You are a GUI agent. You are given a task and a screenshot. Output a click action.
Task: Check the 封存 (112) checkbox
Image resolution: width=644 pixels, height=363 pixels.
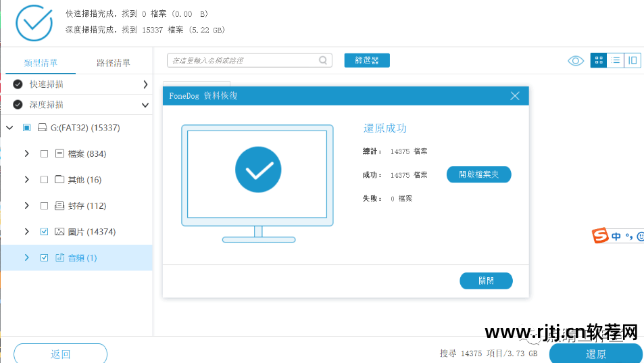[x=45, y=205]
